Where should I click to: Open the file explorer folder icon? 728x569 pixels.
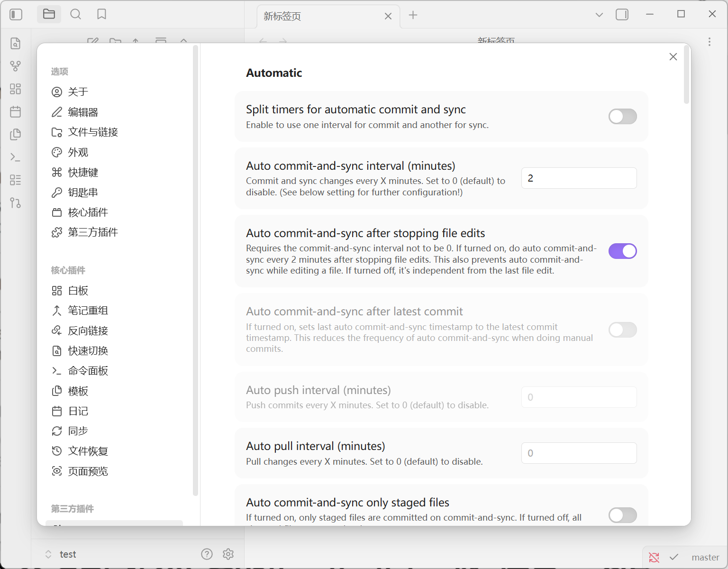pyautogui.click(x=49, y=14)
